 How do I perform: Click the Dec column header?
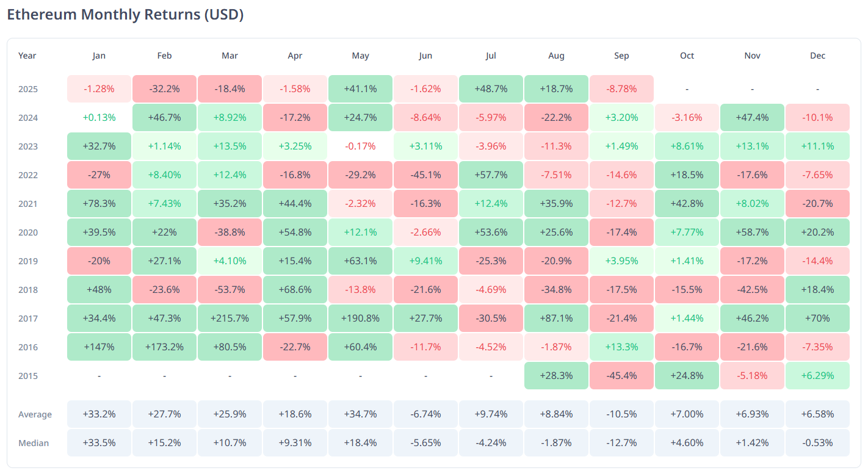(817, 56)
